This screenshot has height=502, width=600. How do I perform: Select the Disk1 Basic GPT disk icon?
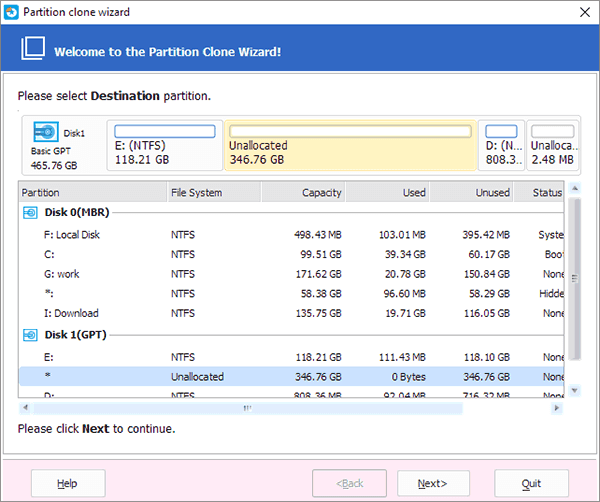click(x=45, y=132)
